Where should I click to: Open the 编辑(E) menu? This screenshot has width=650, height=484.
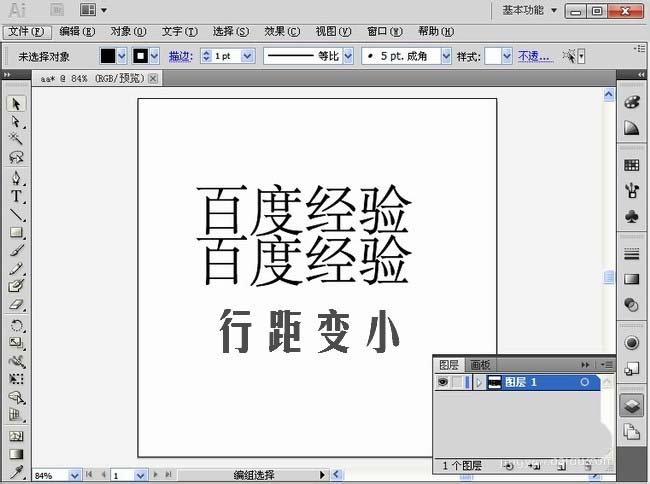click(77, 31)
